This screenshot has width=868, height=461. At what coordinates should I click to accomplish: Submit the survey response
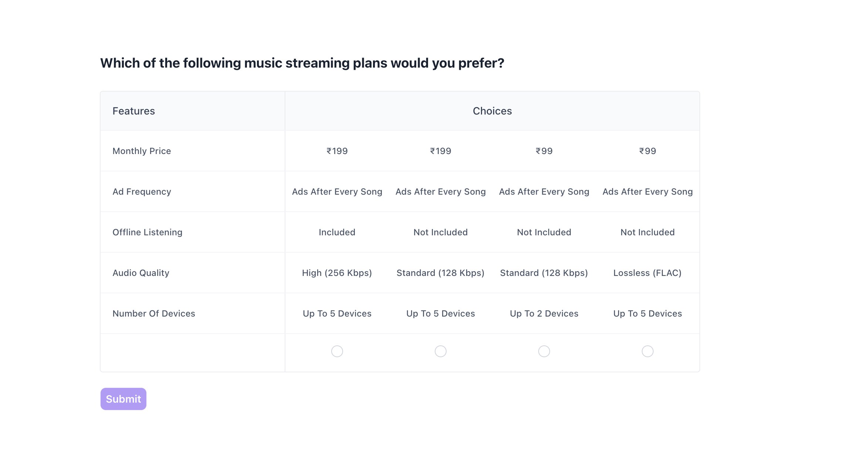123,399
